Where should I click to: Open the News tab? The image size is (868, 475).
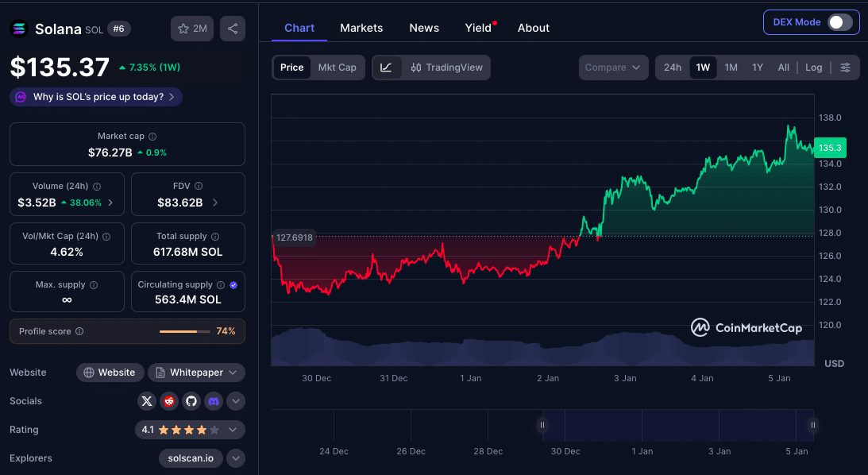tap(424, 28)
